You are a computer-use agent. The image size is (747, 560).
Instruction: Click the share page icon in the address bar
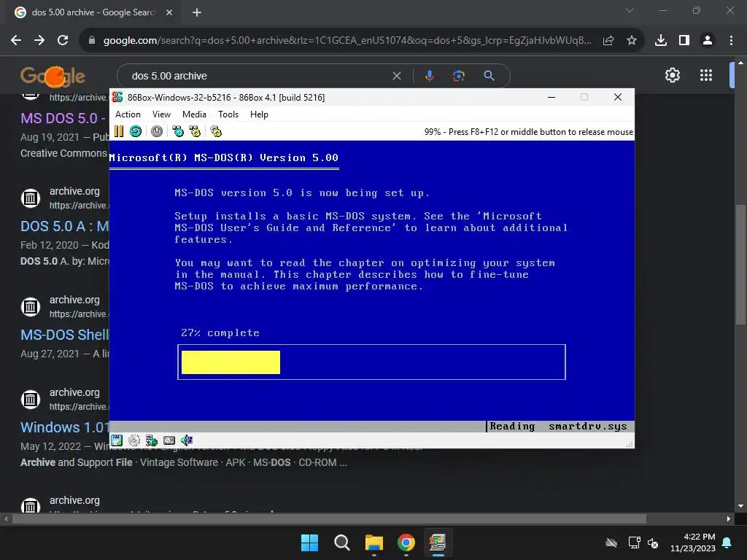point(608,41)
